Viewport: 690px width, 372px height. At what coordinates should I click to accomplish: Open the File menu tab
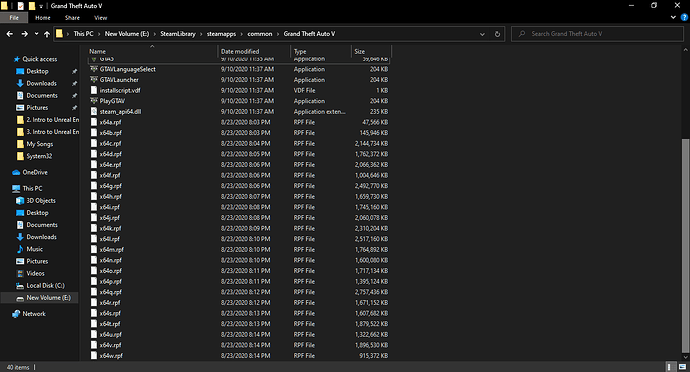pos(14,18)
